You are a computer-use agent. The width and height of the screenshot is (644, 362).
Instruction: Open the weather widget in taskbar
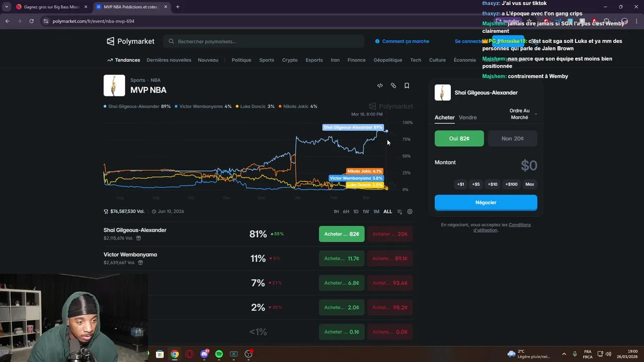point(529,354)
